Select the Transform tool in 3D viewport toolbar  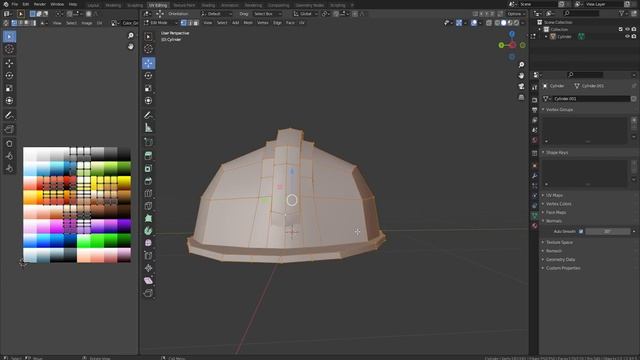(149, 100)
